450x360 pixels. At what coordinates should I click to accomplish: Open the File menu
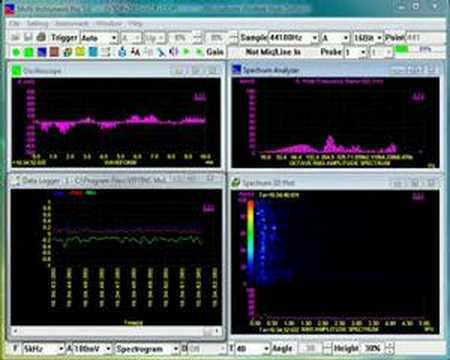click(x=14, y=23)
